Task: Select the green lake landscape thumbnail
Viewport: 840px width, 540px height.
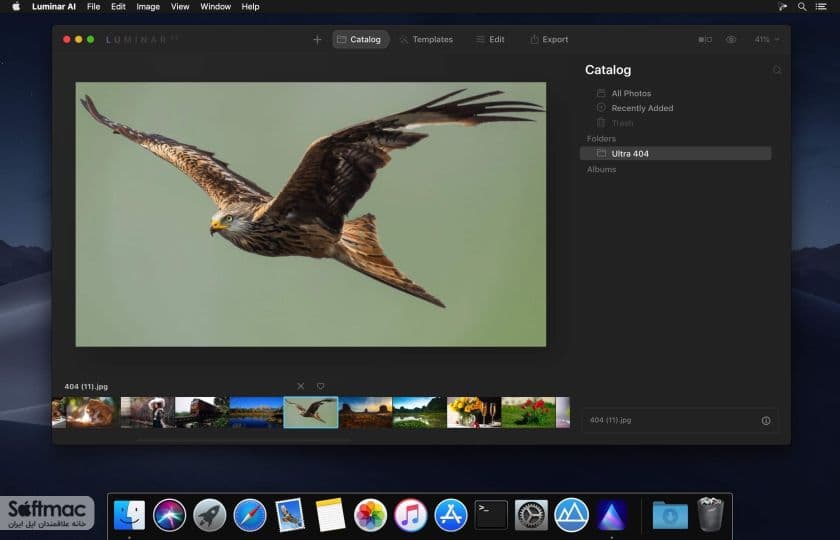Action: tap(419, 412)
